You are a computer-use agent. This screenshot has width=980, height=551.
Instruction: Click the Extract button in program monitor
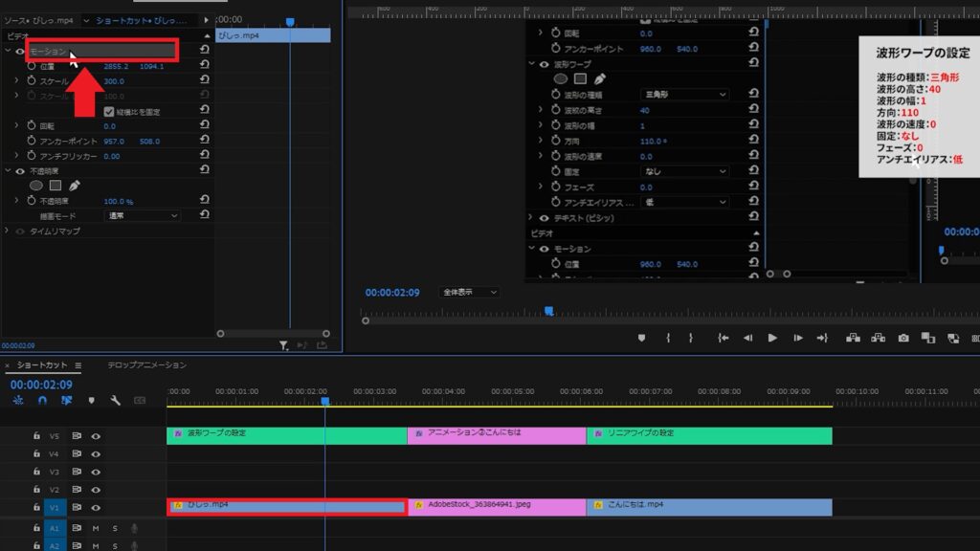coord(879,338)
